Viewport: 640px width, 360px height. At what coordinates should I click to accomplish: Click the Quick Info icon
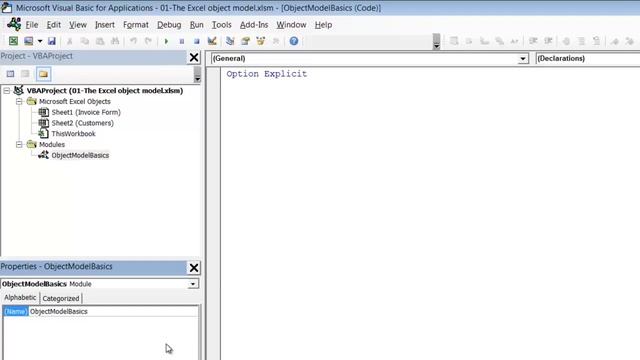pos(484,41)
